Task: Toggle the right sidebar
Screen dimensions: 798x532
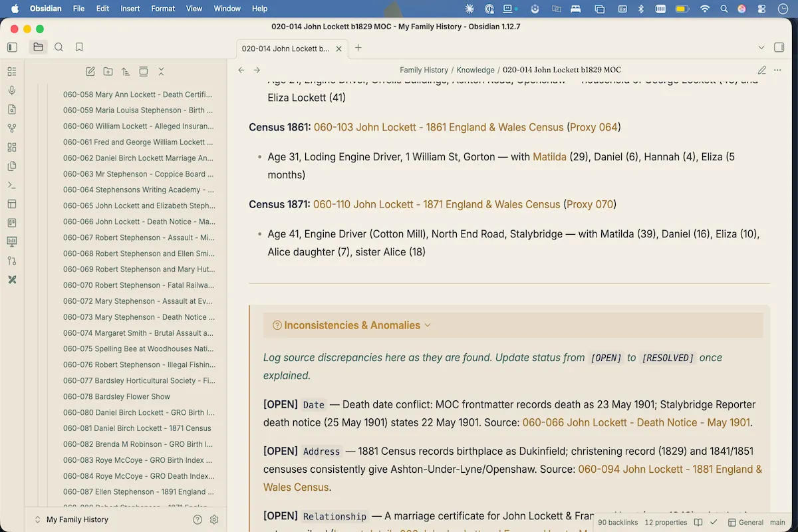Action: point(779,48)
